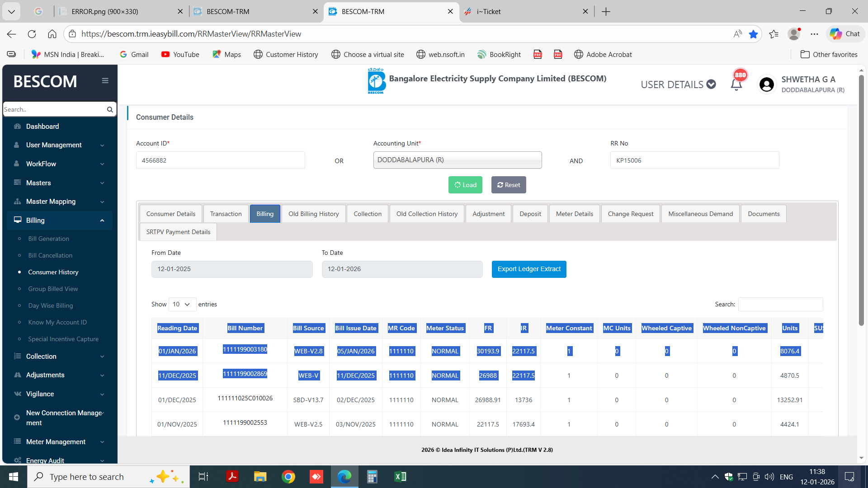This screenshot has height=488, width=868.
Task: Open the Show entries count dropdown
Action: pos(182,304)
